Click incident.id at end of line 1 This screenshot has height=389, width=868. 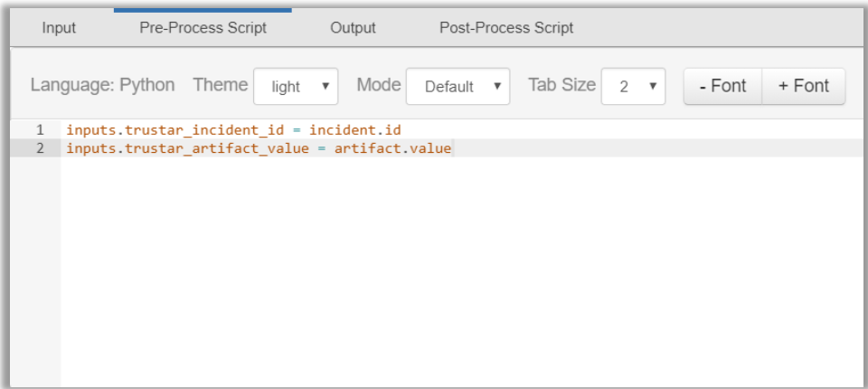click(x=354, y=131)
